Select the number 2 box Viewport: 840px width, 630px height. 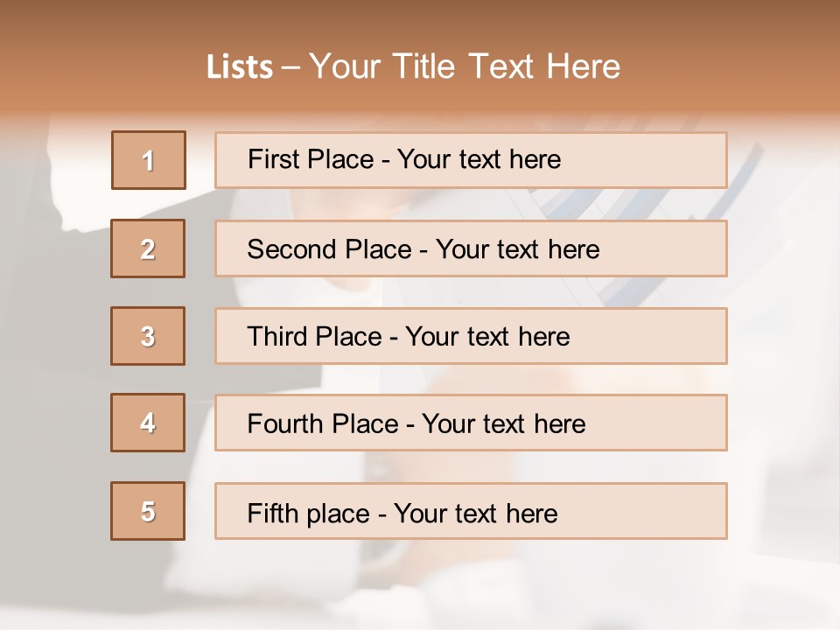[148, 248]
